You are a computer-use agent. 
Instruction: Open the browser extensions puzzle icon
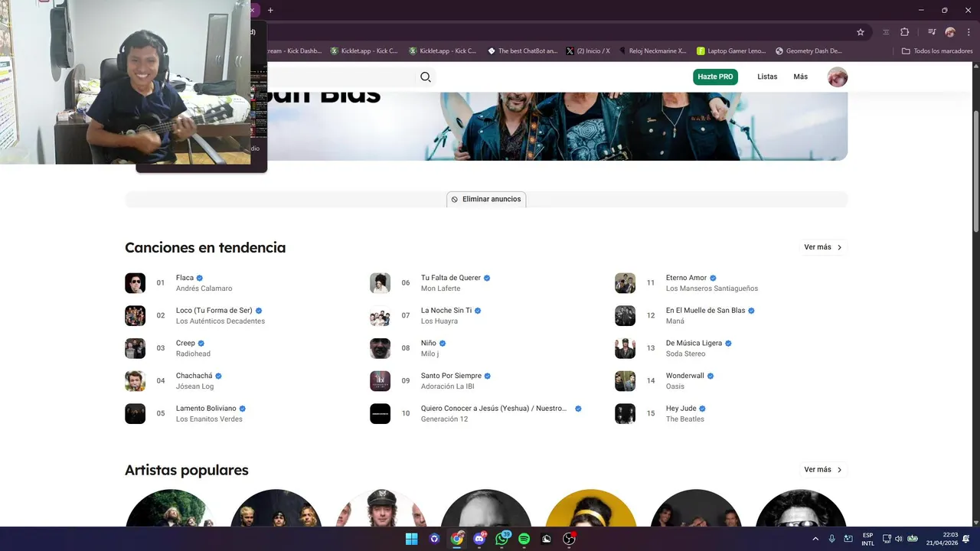904,32
